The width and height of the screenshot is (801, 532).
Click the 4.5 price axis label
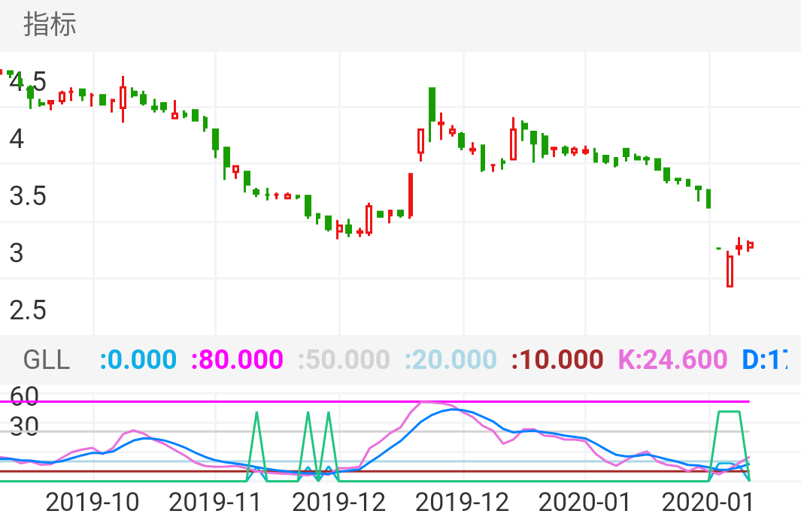28,81
